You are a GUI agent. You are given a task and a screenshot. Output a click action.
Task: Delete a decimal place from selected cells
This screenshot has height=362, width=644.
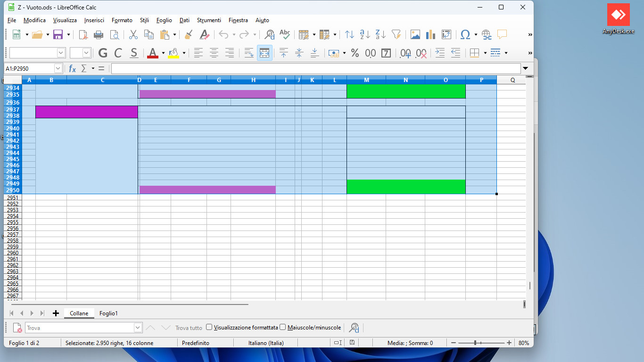421,53
